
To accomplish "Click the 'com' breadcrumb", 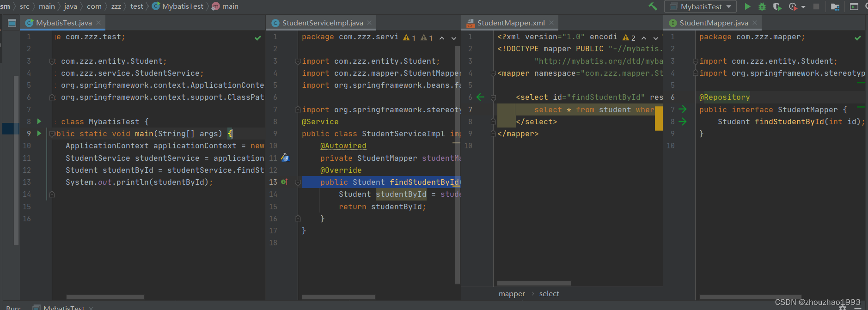I will click(94, 6).
